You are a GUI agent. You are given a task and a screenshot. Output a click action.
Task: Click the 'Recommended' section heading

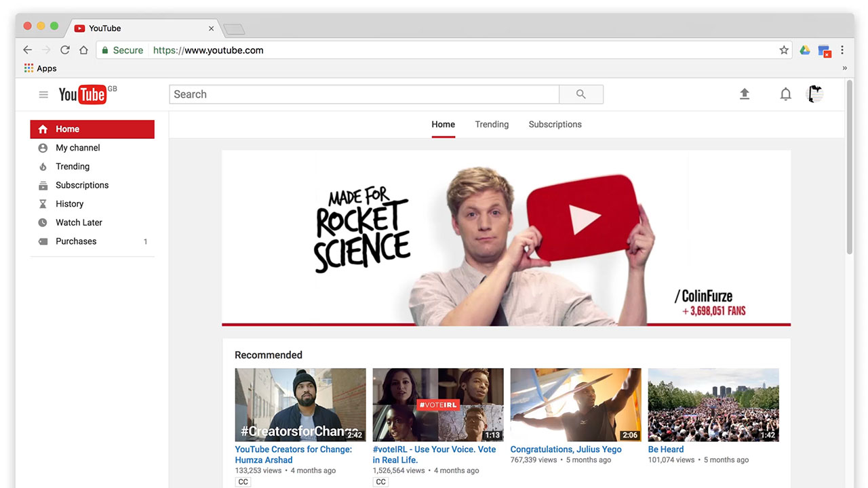pos(269,355)
